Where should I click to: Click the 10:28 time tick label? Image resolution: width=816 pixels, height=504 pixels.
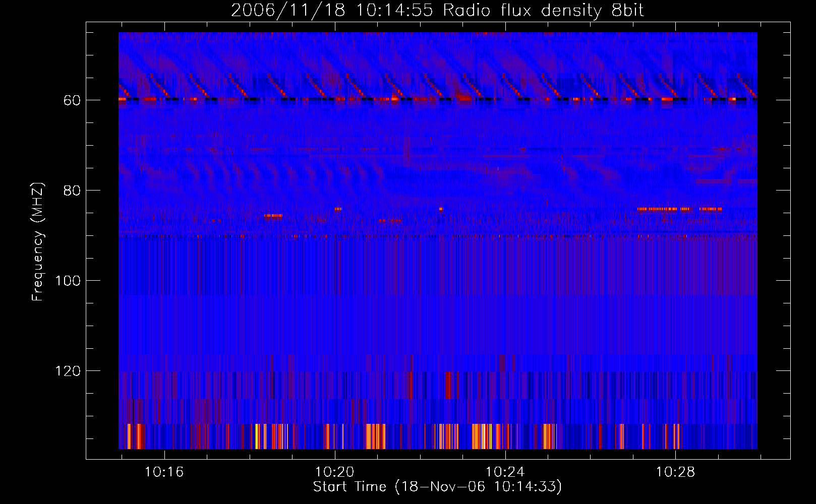(675, 472)
